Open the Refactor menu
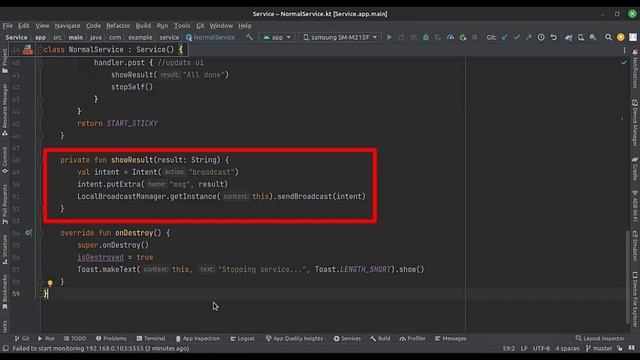The height and width of the screenshot is (360, 640). 118,26
